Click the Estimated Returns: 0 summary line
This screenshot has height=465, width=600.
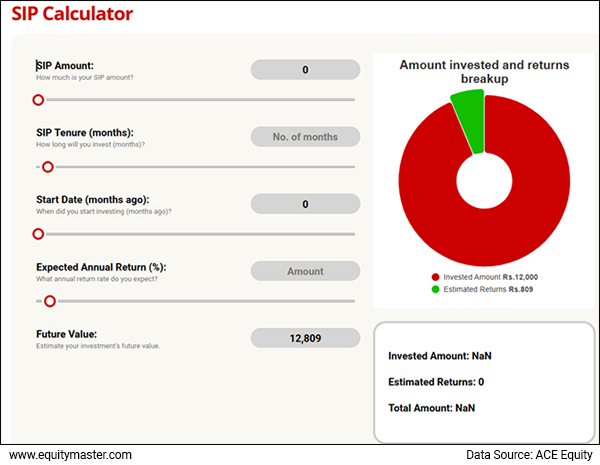click(x=438, y=382)
